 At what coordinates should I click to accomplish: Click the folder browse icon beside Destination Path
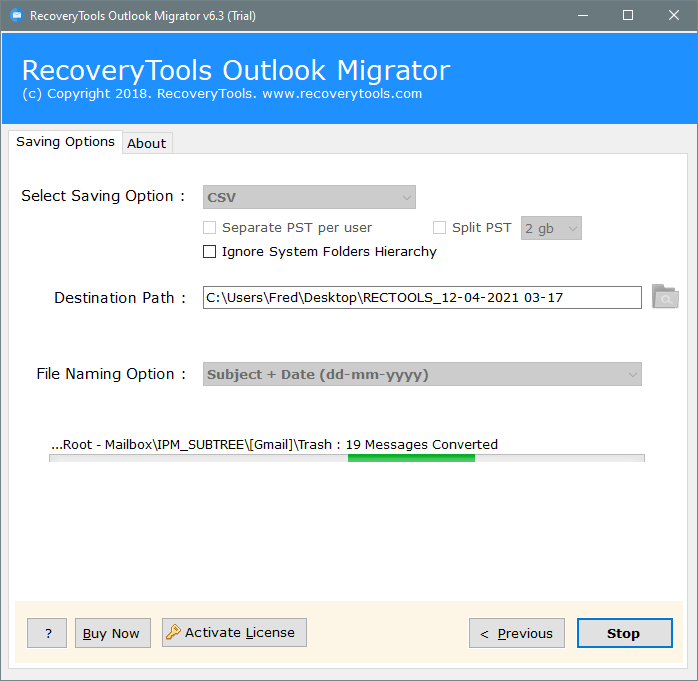point(665,297)
